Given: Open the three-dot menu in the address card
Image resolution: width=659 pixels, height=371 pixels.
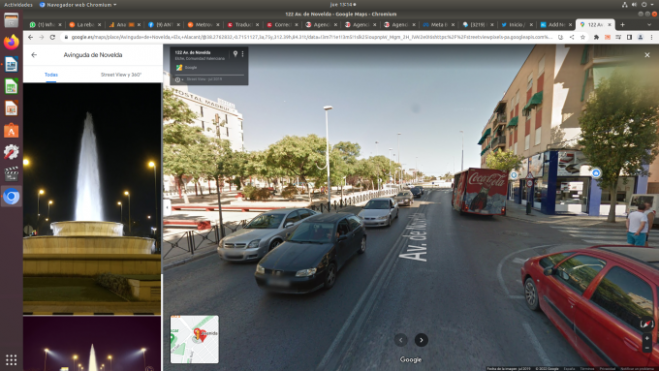Looking at the screenshot, I should click(243, 54).
